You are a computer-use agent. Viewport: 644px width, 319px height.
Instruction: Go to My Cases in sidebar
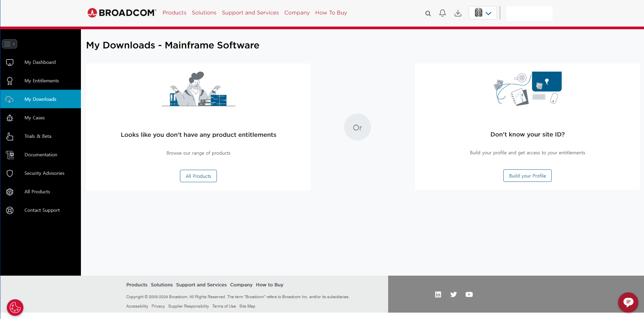point(41,118)
